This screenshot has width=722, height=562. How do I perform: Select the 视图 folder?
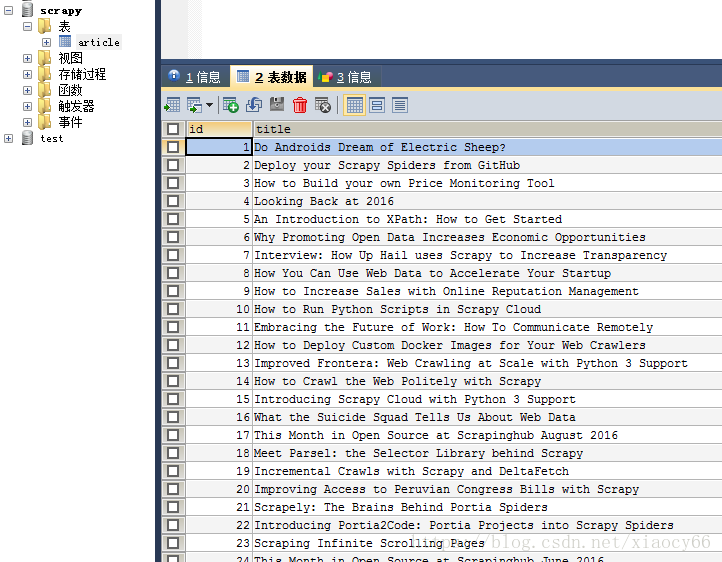[70, 58]
